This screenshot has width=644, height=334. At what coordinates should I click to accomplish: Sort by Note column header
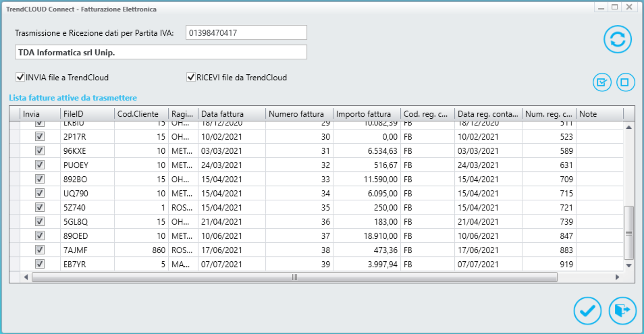click(x=599, y=113)
